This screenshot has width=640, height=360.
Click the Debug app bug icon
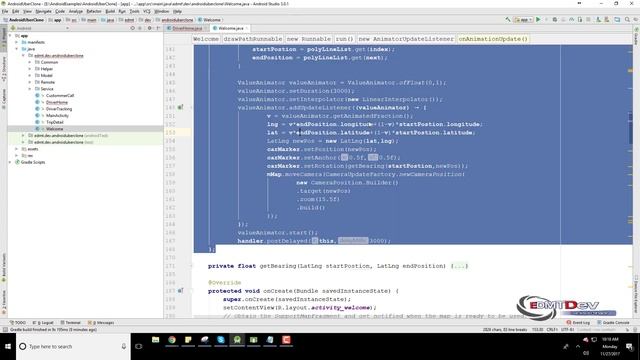[555, 20]
